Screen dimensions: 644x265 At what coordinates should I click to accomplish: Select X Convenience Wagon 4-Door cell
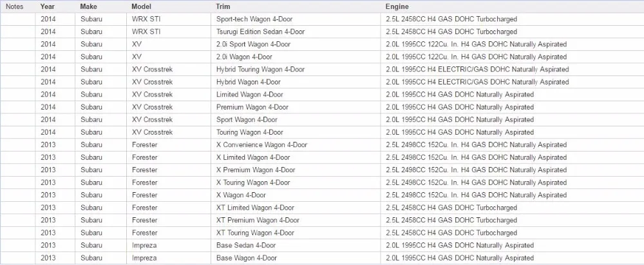296,145
